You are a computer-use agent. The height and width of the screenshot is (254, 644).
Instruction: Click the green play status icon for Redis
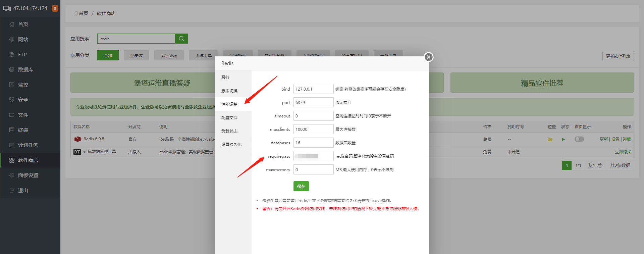[x=563, y=139]
